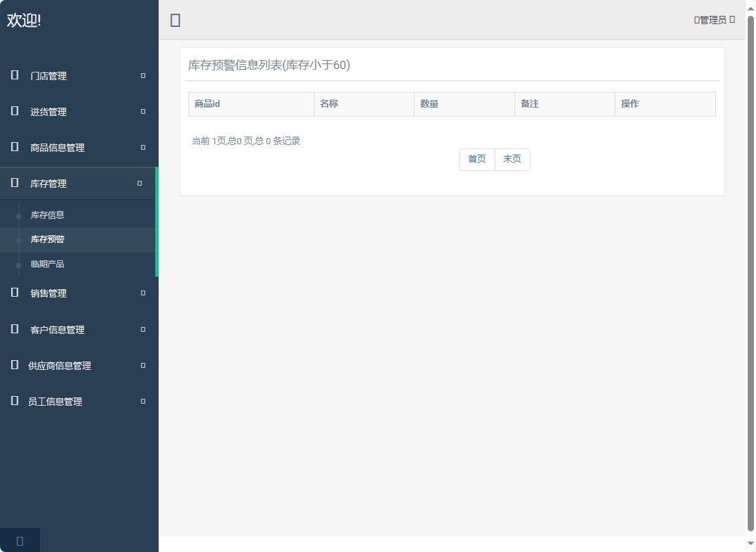Click the 首页 pagination button
756x552 pixels.
pyautogui.click(x=477, y=159)
